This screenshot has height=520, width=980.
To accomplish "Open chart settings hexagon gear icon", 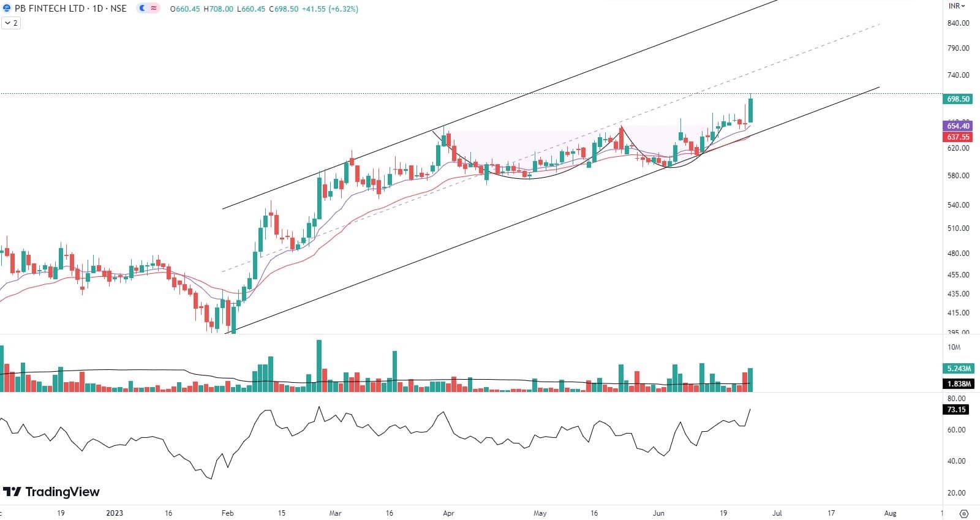I will 964,513.
